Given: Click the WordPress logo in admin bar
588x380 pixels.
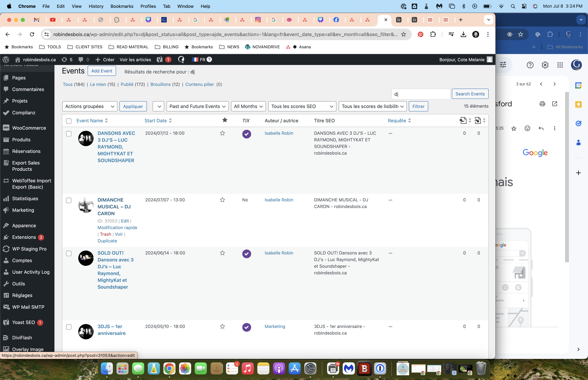Looking at the screenshot, I should point(6,60).
